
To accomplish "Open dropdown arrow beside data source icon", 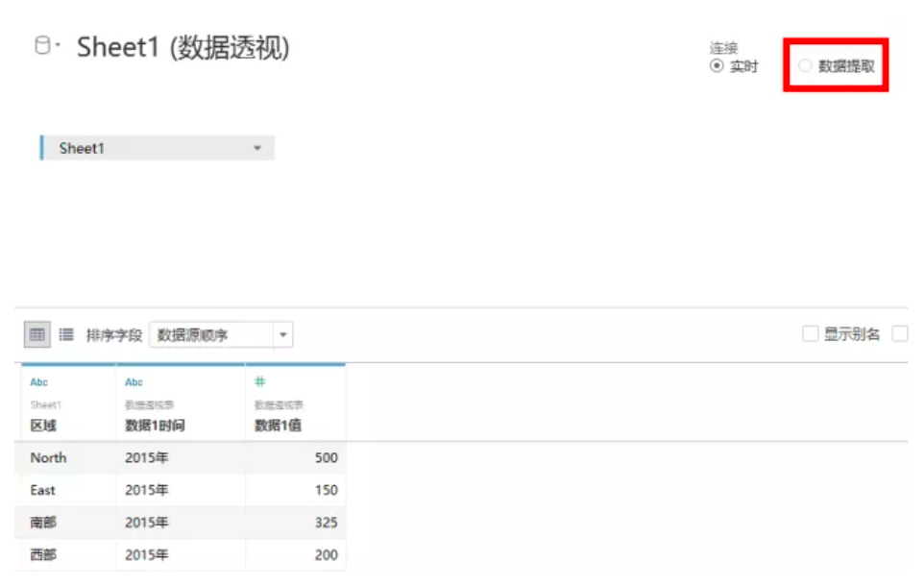I will click(x=58, y=45).
